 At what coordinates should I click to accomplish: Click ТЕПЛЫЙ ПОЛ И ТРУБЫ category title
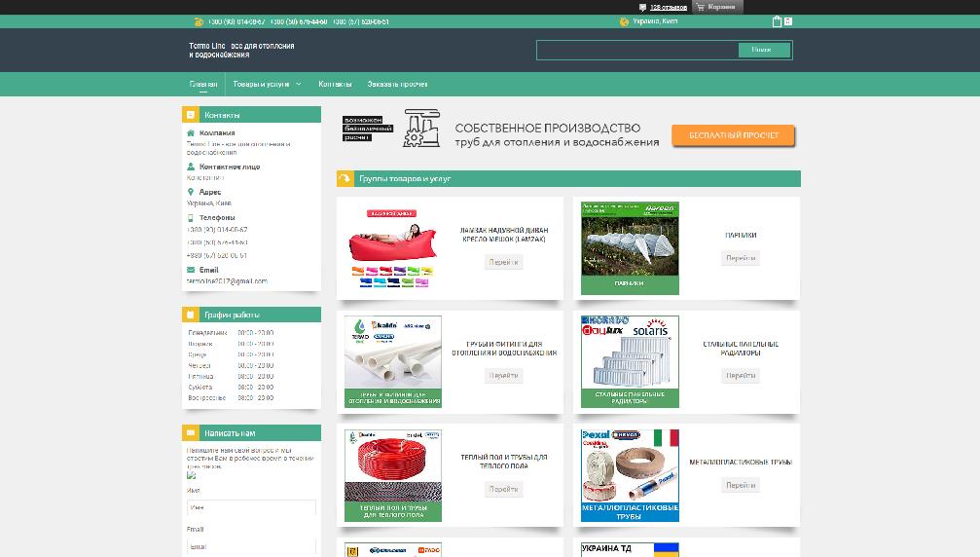tap(504, 462)
